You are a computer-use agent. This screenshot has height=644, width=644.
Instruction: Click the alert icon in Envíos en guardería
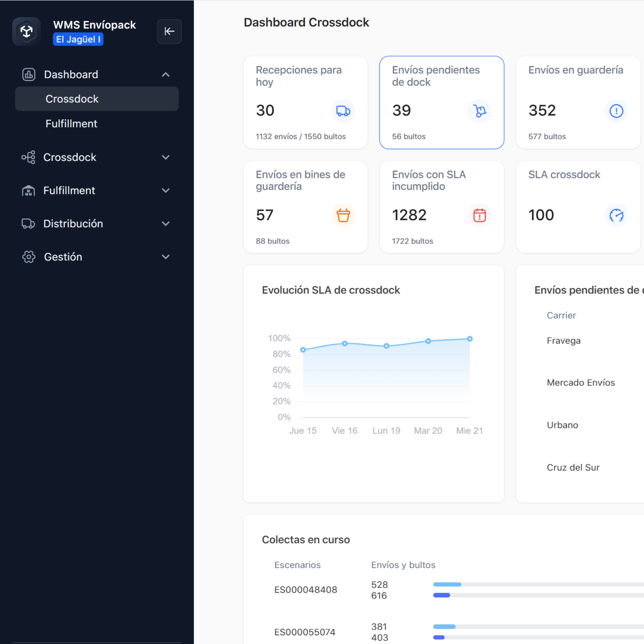coord(616,111)
